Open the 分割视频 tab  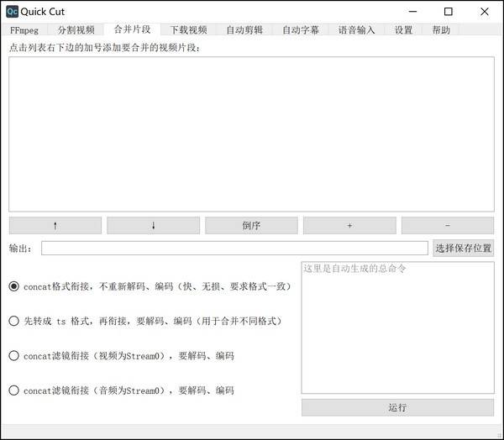(76, 30)
